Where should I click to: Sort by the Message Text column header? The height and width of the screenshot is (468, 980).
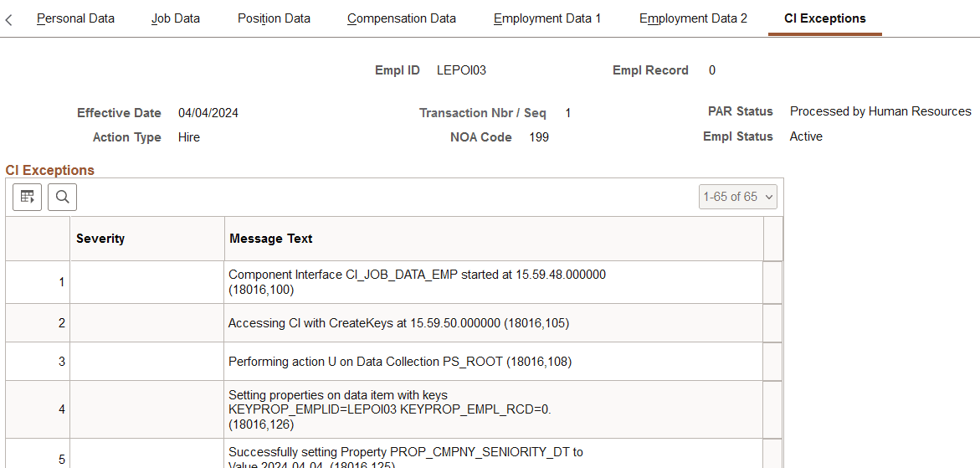click(x=271, y=239)
